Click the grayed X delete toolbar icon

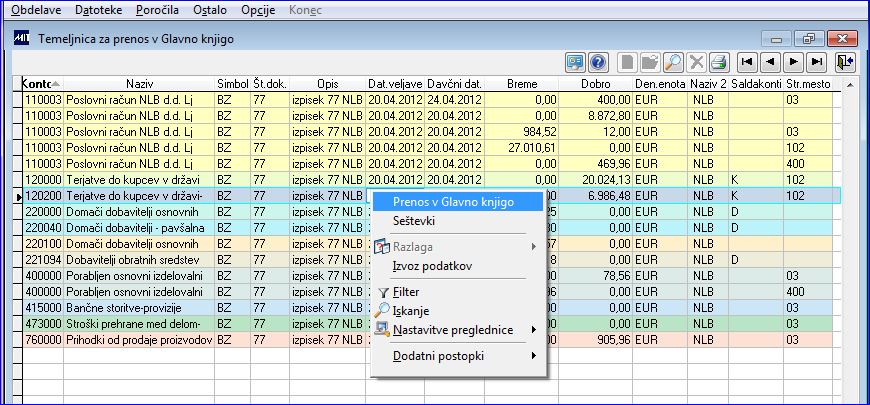[x=696, y=62]
